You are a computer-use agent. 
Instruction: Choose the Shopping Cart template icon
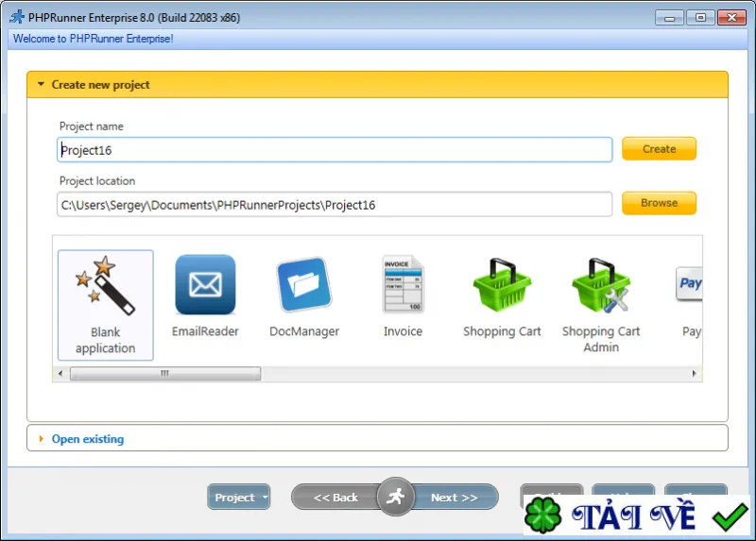click(502, 285)
